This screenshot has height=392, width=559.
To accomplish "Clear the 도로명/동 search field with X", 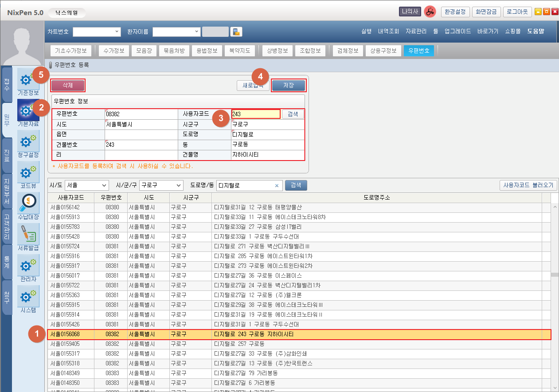I will 277,185.
